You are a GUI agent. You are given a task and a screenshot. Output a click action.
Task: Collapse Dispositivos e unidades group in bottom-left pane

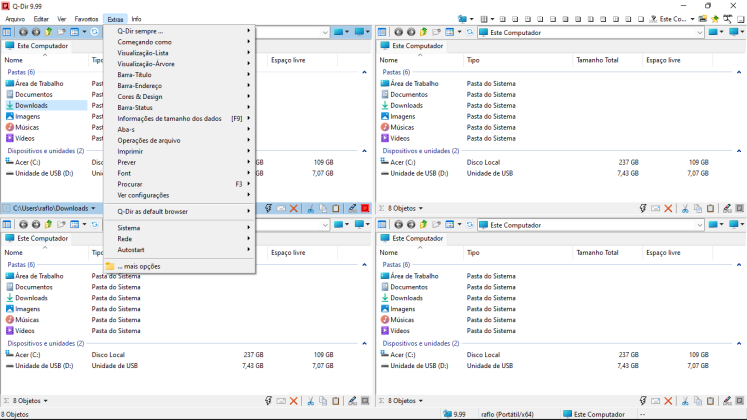(364, 343)
